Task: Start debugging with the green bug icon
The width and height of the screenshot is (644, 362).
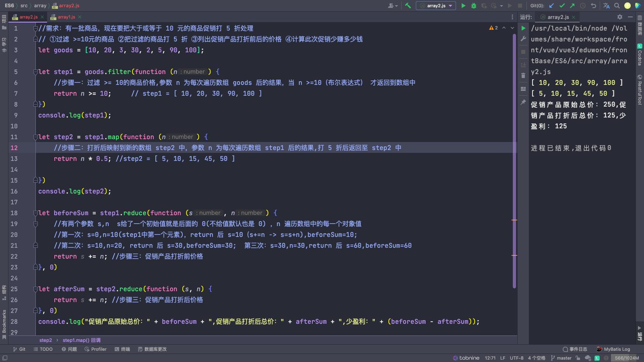Action: point(474,6)
